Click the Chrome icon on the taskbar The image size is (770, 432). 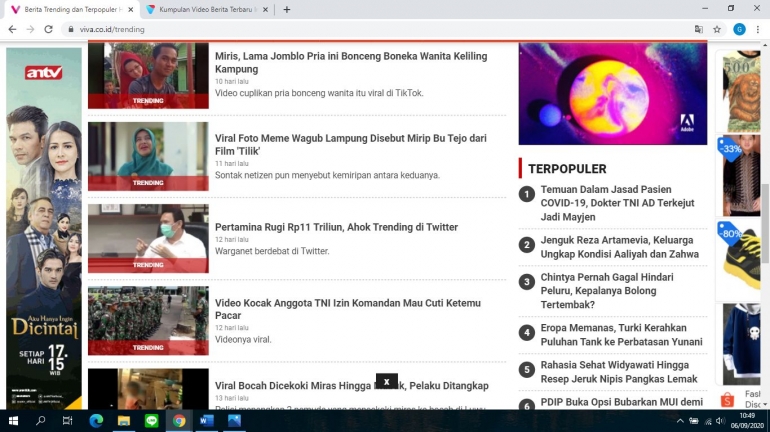(x=179, y=421)
